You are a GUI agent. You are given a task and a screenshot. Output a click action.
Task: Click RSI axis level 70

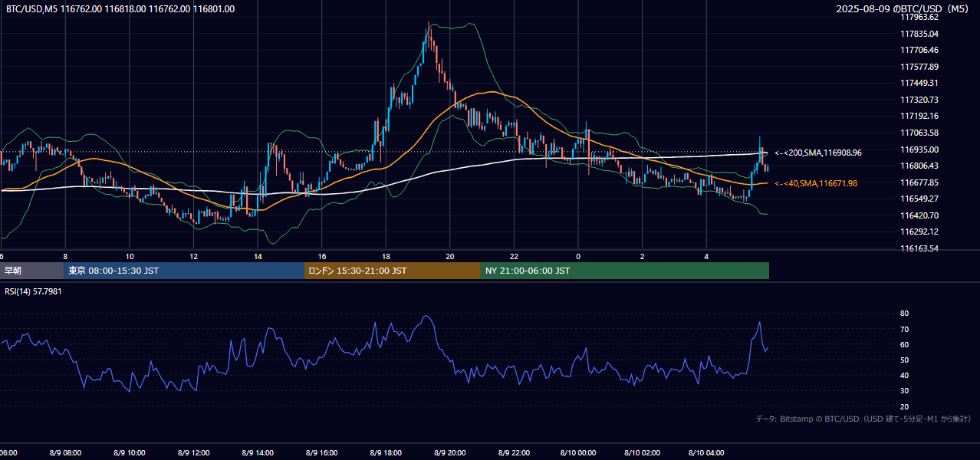tap(905, 329)
